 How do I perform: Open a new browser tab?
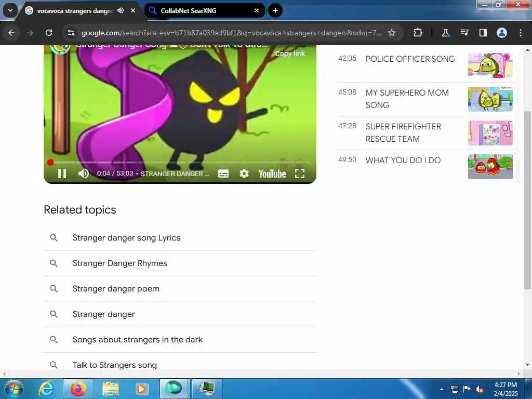pyautogui.click(x=275, y=10)
